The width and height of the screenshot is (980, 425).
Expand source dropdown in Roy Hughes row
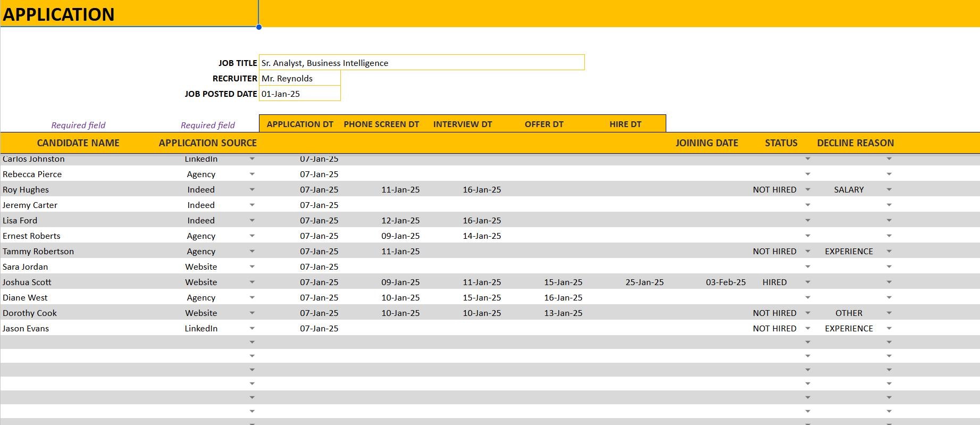tap(252, 189)
